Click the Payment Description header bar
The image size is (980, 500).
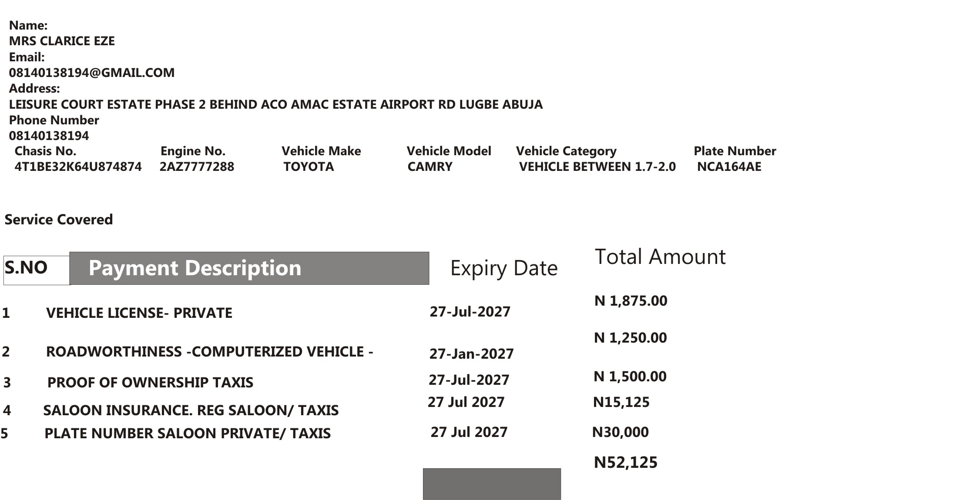click(x=249, y=268)
